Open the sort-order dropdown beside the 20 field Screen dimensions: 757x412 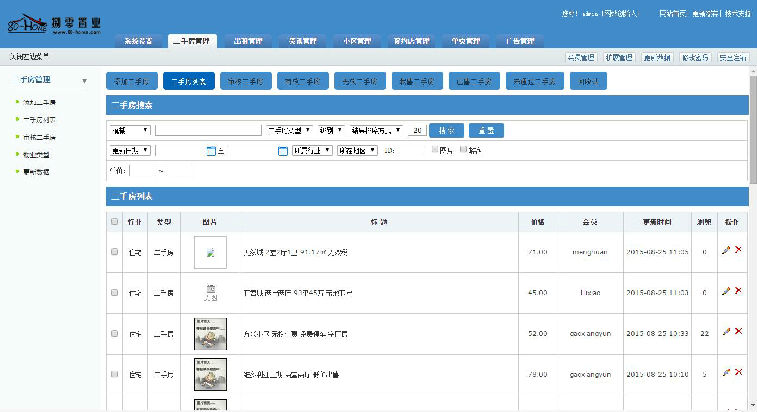pos(376,130)
